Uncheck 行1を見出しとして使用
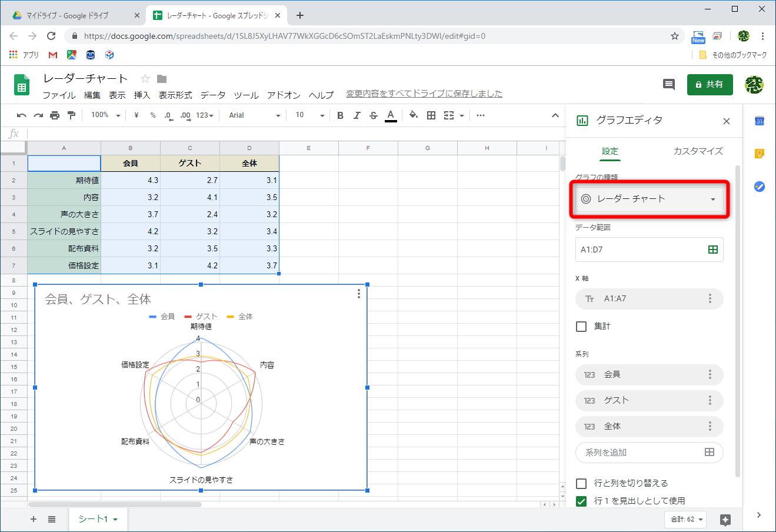 581,501
